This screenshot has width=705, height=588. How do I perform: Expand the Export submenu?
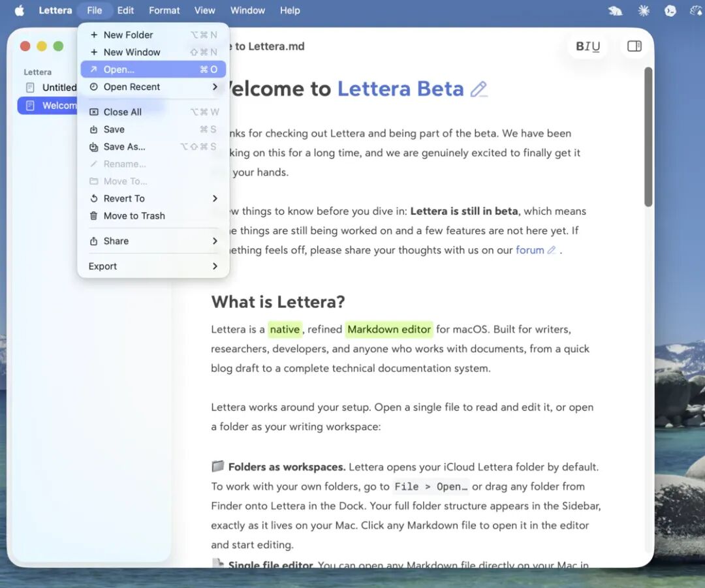pos(153,266)
